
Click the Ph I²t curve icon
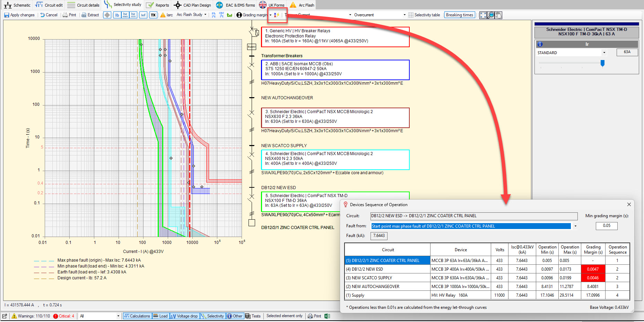point(214,15)
